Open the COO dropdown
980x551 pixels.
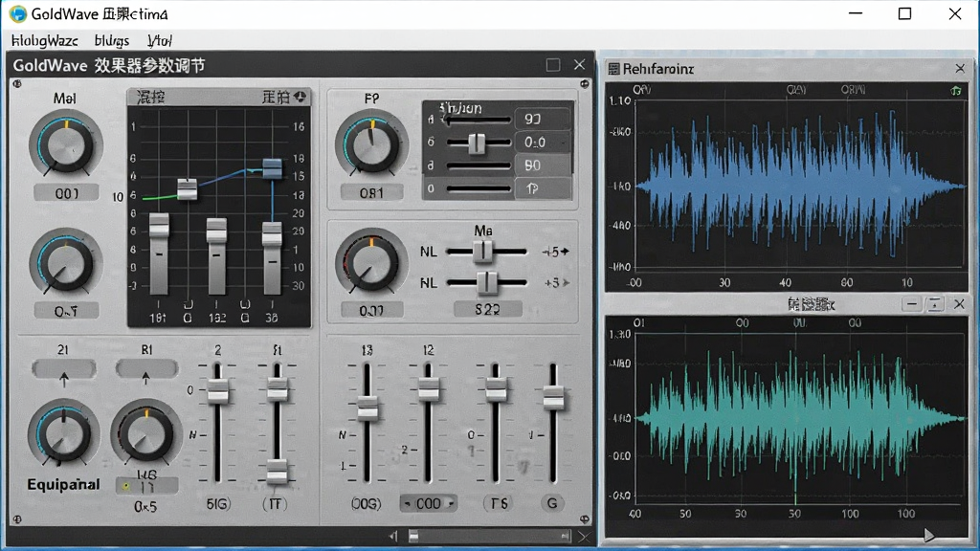[428, 503]
